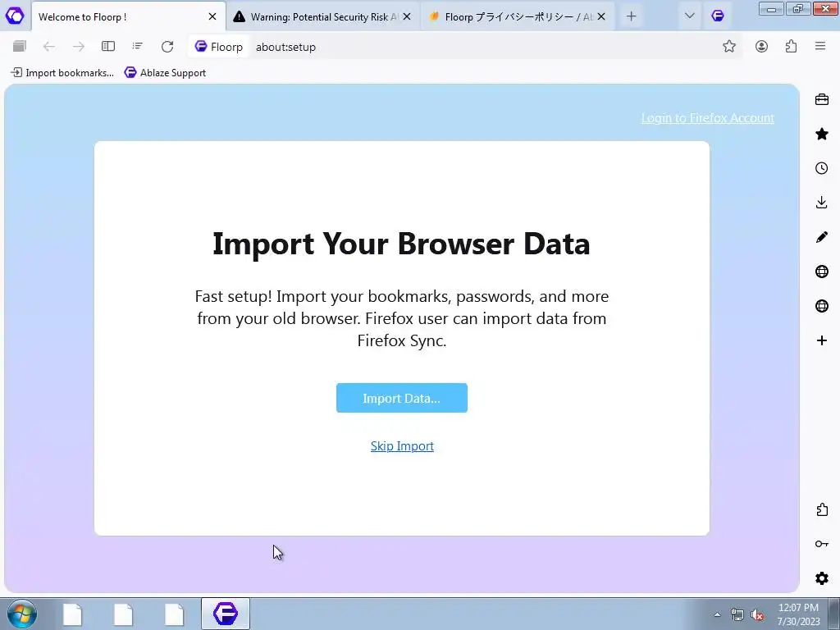Viewport: 840px width, 630px height.
Task: Open the Windows Start menu
Action: pyautogui.click(x=22, y=614)
